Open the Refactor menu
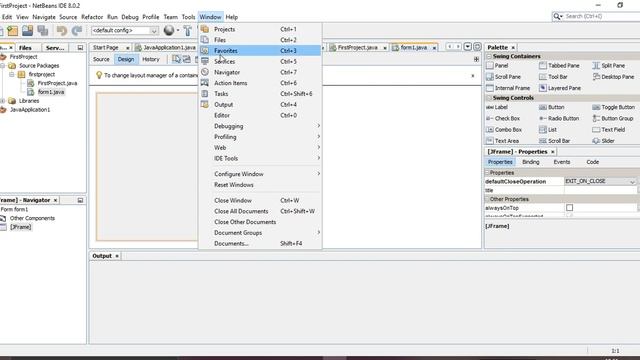The height and width of the screenshot is (360, 640). click(92, 17)
